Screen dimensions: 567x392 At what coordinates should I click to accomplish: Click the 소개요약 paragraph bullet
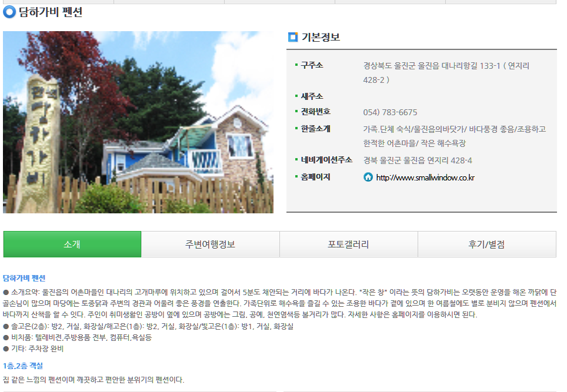click(6, 292)
